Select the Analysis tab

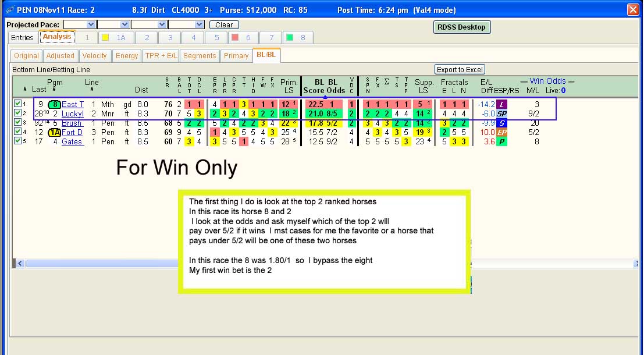[57, 37]
